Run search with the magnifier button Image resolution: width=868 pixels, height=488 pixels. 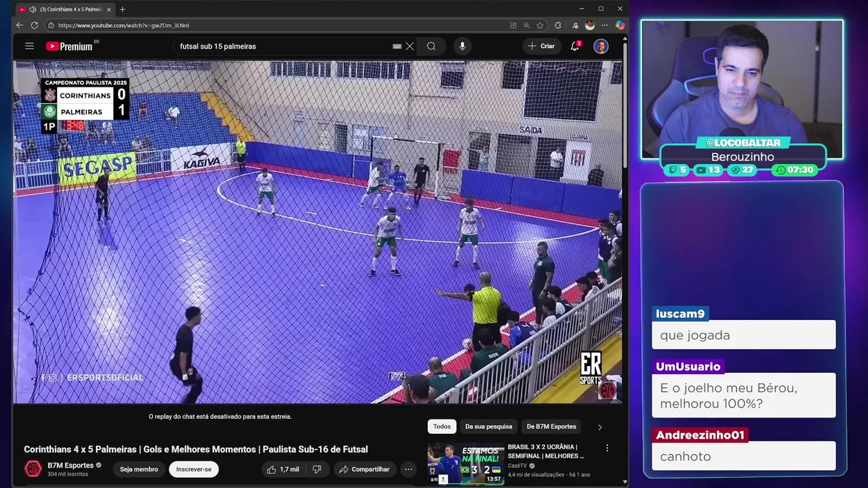pyautogui.click(x=431, y=46)
